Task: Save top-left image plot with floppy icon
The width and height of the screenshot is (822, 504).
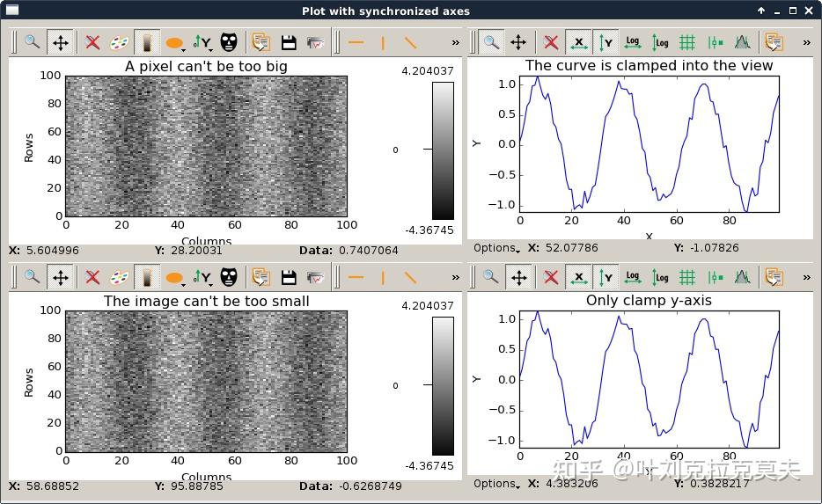Action: [x=288, y=42]
